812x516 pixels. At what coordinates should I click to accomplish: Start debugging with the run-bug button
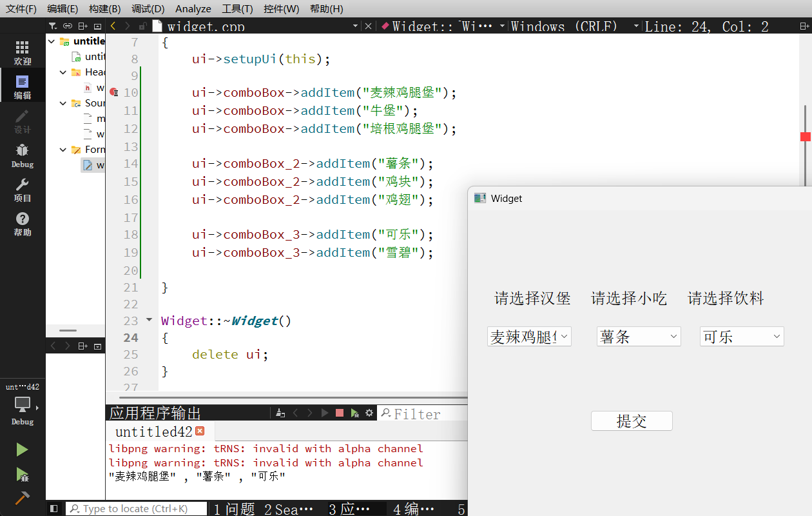22,475
